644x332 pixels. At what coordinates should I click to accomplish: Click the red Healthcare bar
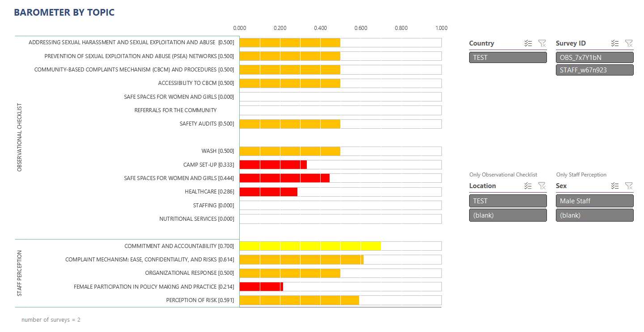[x=268, y=192]
